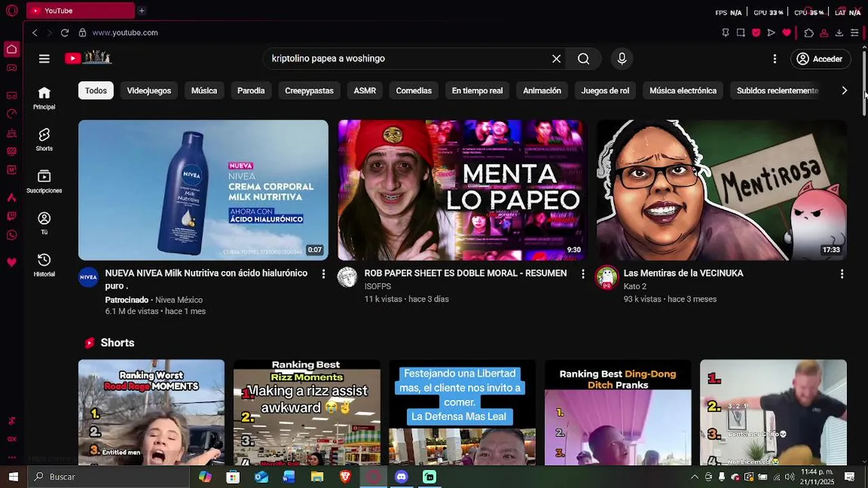Click the pin icon in address bar
The width and height of the screenshot is (868, 488).
point(726,33)
